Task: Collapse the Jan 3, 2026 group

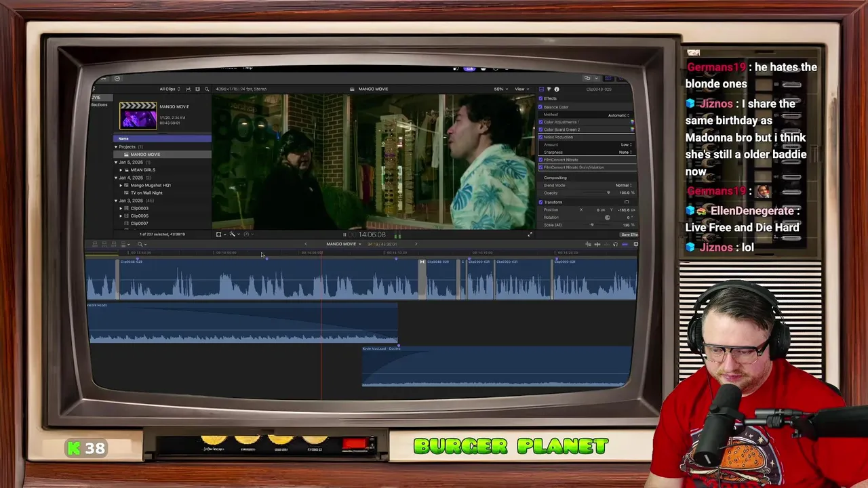Action: [x=116, y=201]
